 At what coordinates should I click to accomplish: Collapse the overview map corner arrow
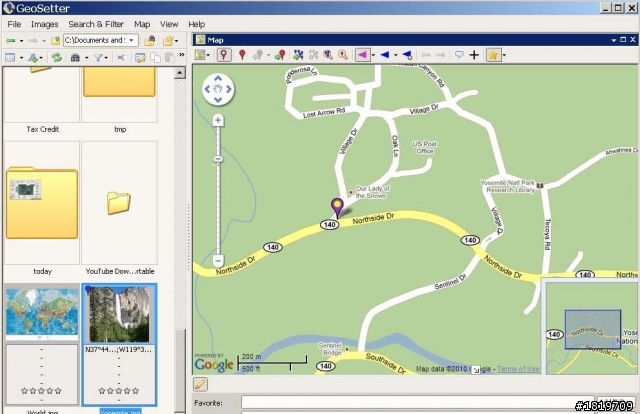pos(476,370)
